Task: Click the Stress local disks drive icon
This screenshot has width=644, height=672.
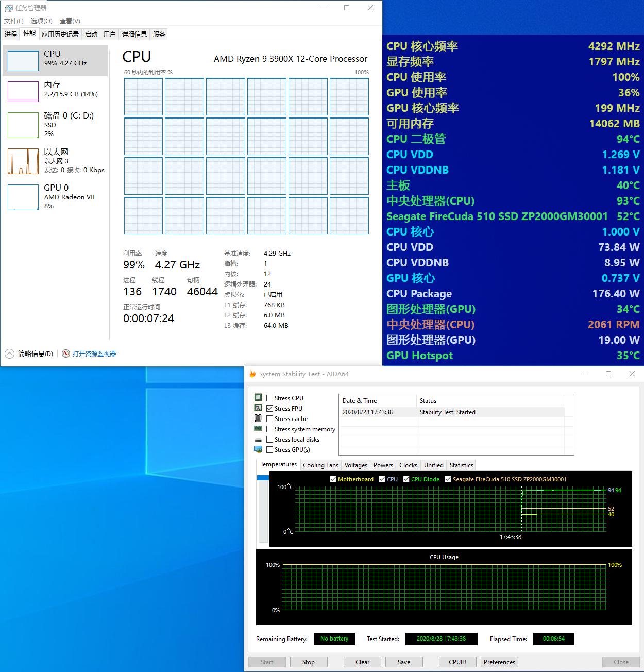Action: (x=259, y=439)
